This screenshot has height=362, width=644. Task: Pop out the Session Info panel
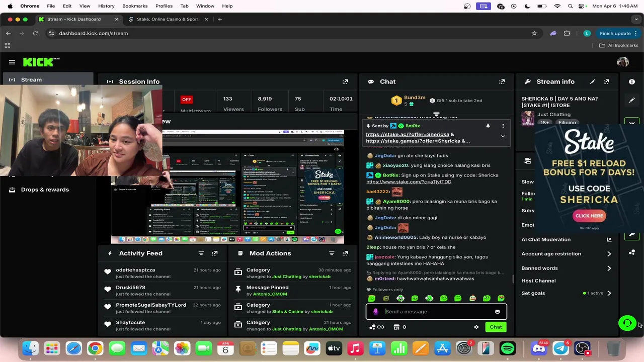pyautogui.click(x=345, y=81)
